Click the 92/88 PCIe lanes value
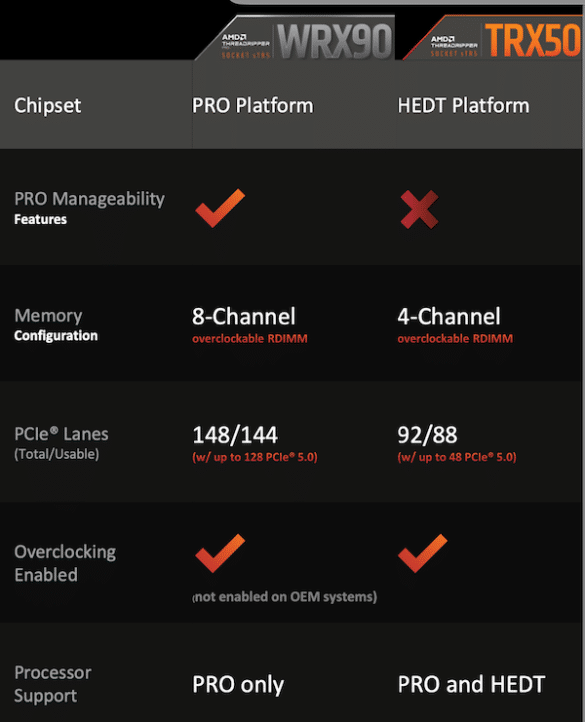Image resolution: width=585 pixels, height=722 pixels. (x=427, y=435)
